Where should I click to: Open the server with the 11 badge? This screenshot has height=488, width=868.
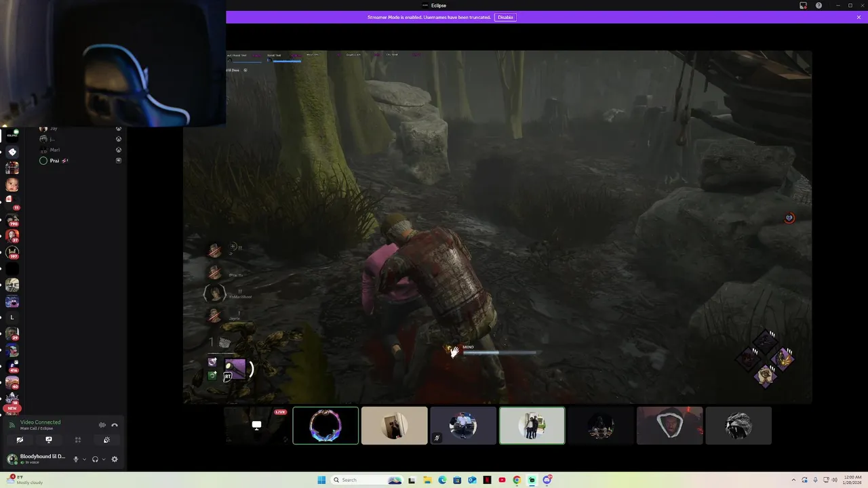click(12, 203)
